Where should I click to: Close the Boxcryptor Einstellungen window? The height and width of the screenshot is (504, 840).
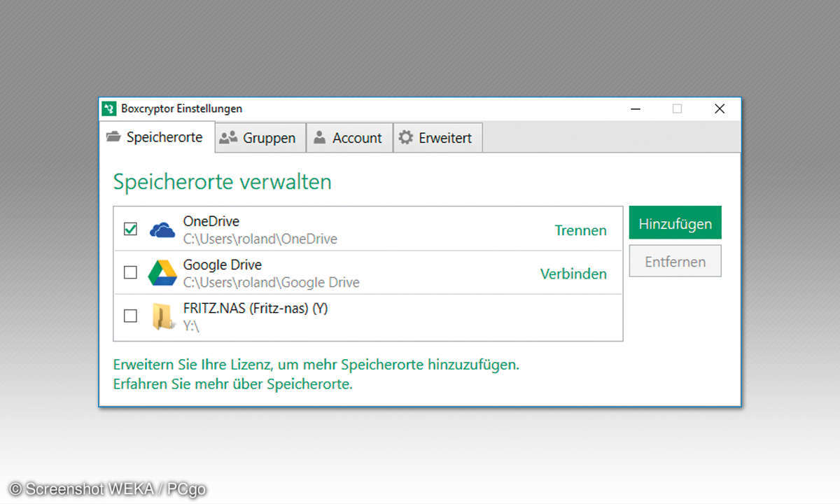pyautogui.click(x=720, y=108)
